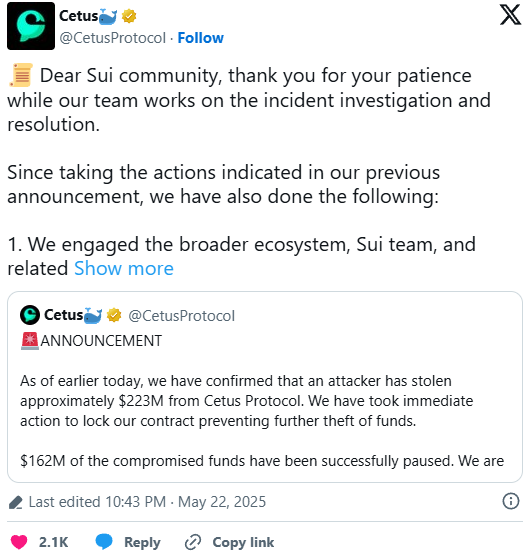The width and height of the screenshot is (531, 553).
Task: Click the Cetus display name in the header
Action: click(x=78, y=16)
